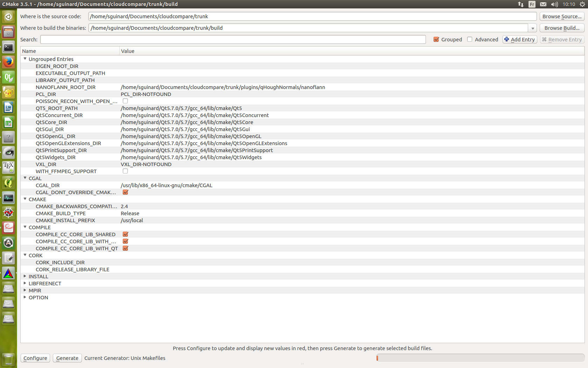This screenshot has width=588, height=368.
Task: Open the Terminal from the dock
Action: tap(8, 47)
